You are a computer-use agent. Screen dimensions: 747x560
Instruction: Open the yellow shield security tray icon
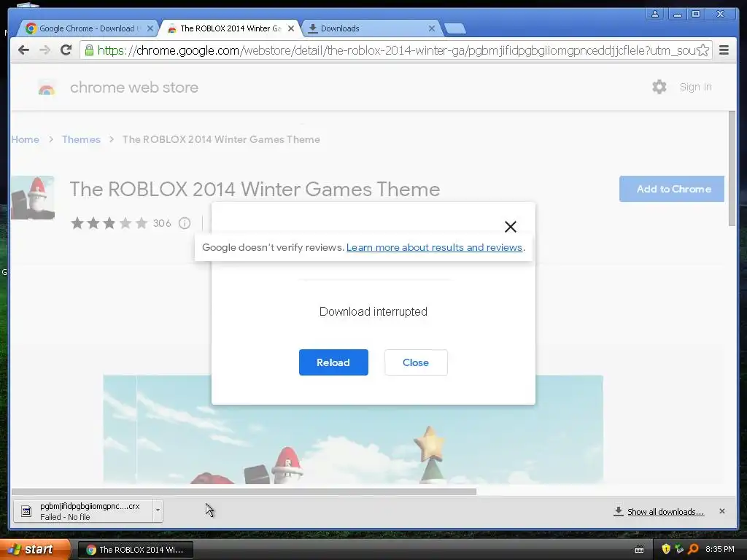pyautogui.click(x=666, y=549)
